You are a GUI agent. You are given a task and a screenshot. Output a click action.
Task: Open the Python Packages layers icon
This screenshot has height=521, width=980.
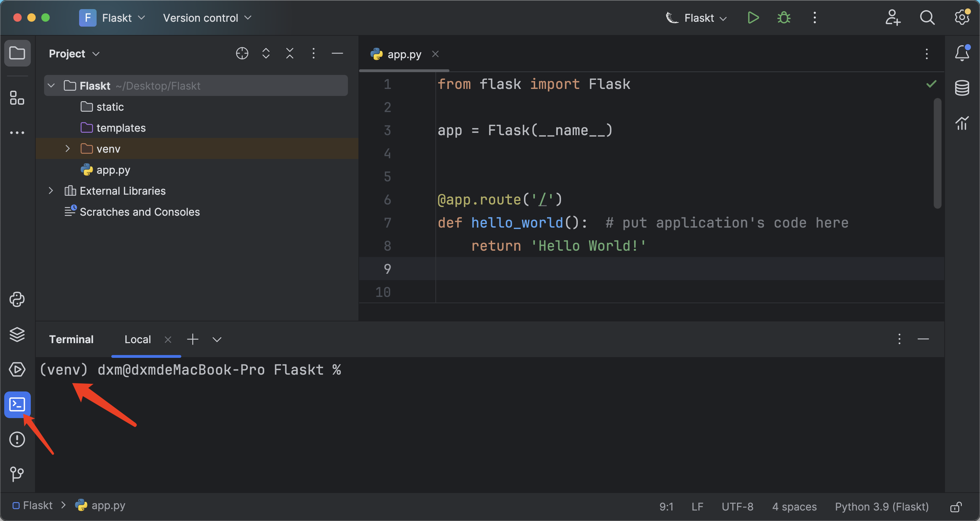point(17,334)
